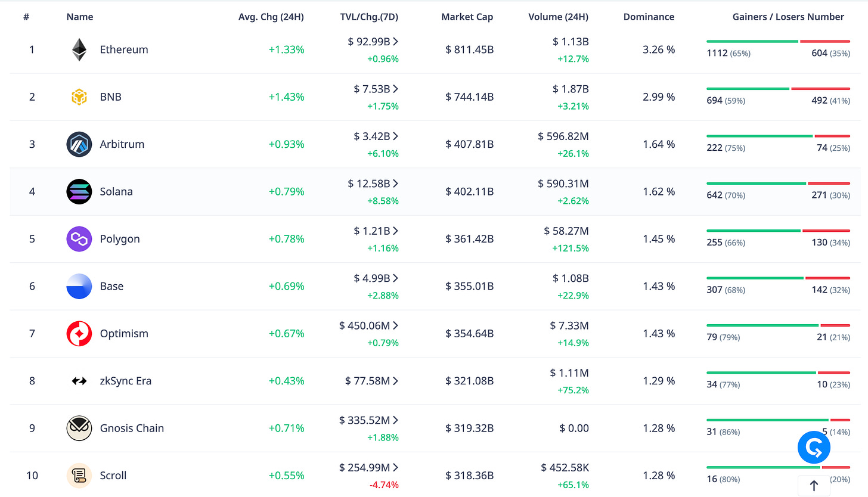Click BNB losers count 492

click(x=819, y=100)
